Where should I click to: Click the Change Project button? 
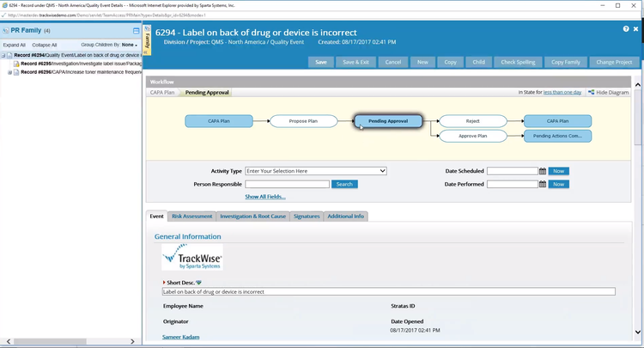coord(614,62)
